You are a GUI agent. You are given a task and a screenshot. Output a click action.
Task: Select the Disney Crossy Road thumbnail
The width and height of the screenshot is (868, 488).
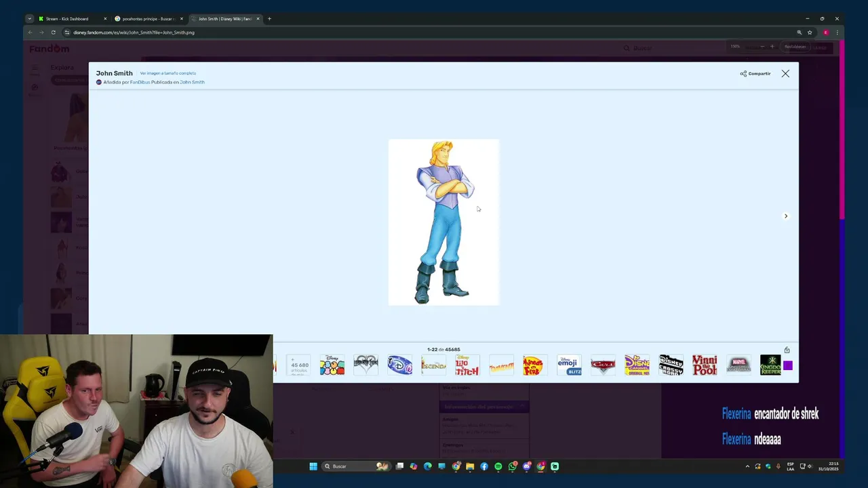pyautogui.click(x=671, y=365)
